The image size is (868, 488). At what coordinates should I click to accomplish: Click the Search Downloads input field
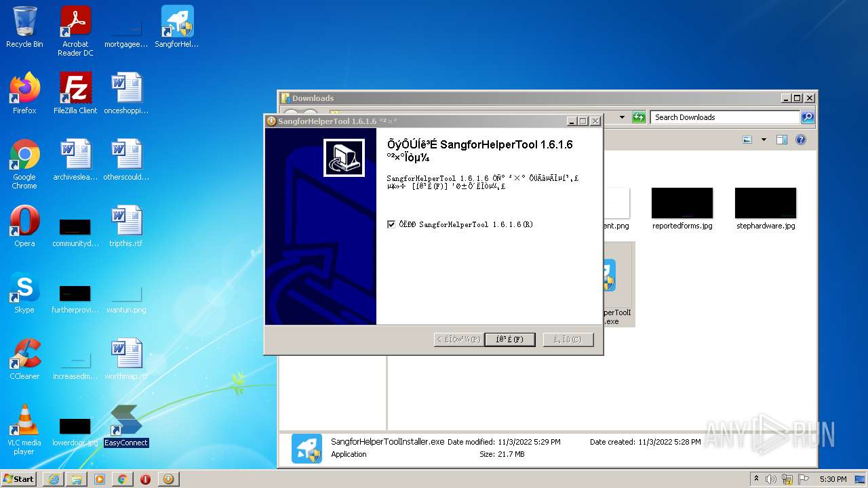click(725, 117)
